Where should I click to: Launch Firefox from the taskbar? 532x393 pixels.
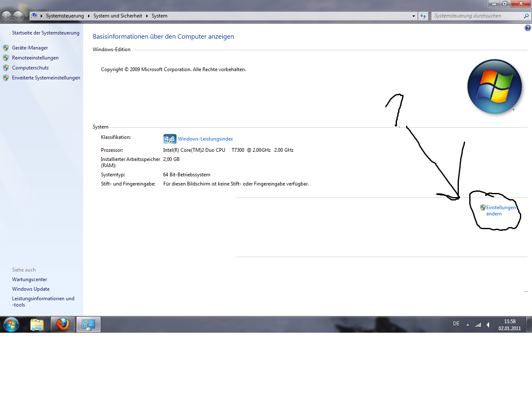(63, 324)
